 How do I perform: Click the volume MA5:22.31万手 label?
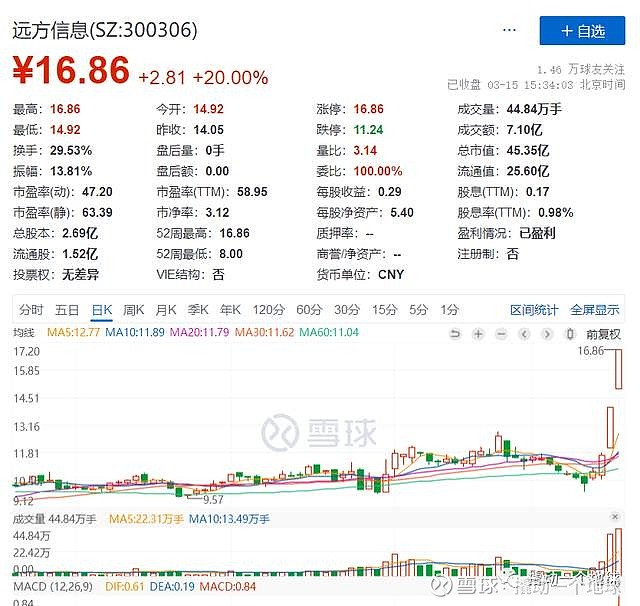pyautogui.click(x=146, y=519)
